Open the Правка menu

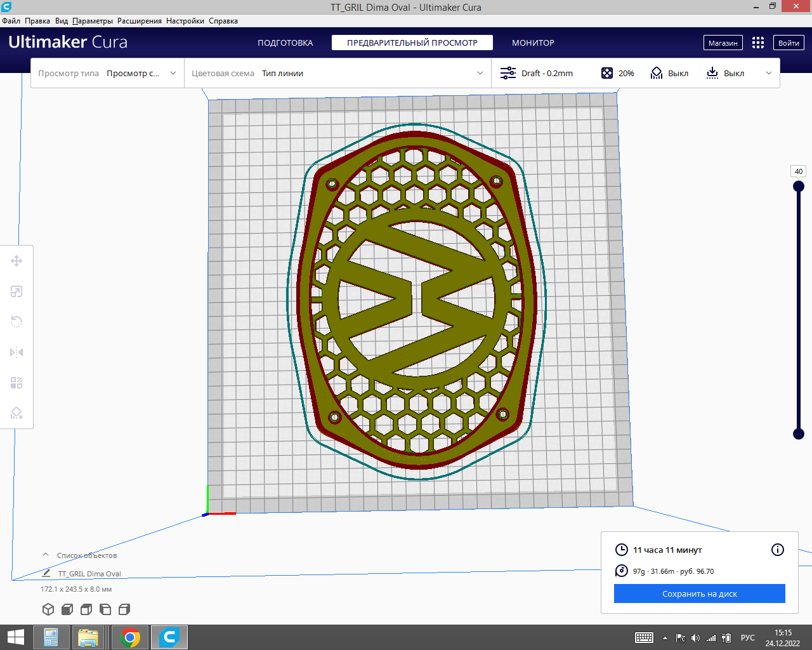[x=37, y=21]
